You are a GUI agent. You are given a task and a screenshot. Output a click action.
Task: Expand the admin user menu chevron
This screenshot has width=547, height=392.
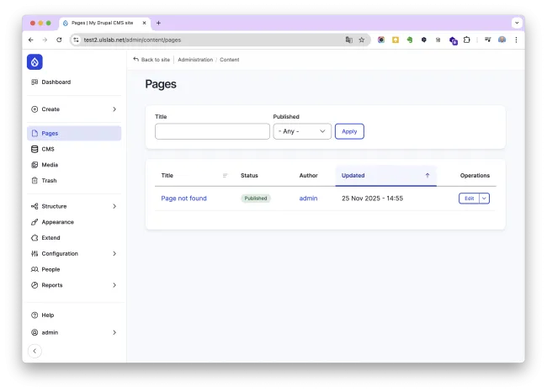pos(114,332)
